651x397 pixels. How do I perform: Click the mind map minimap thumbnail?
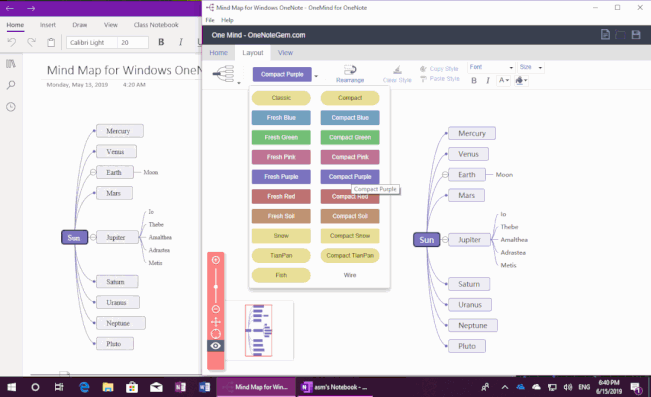[x=259, y=331]
